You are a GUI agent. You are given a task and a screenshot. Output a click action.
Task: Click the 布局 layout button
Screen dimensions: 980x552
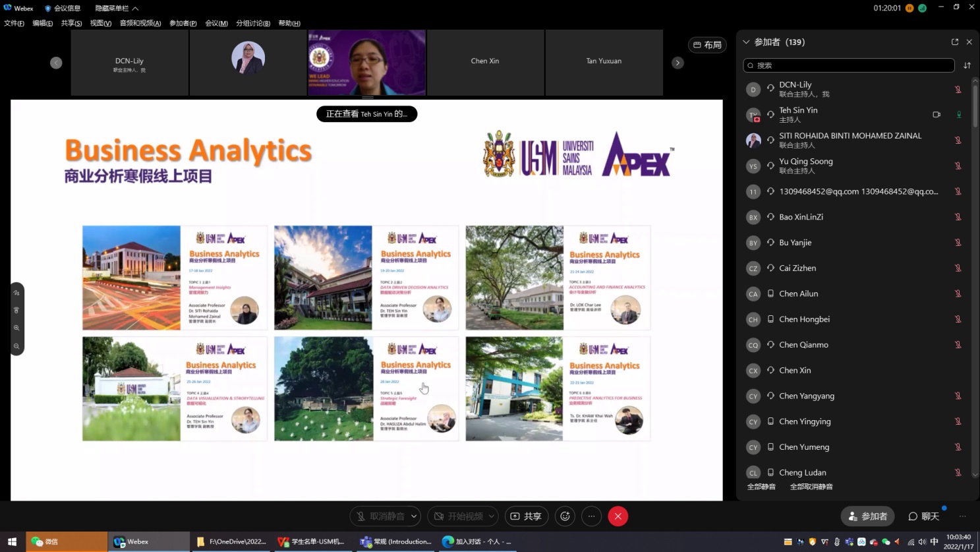click(x=707, y=45)
